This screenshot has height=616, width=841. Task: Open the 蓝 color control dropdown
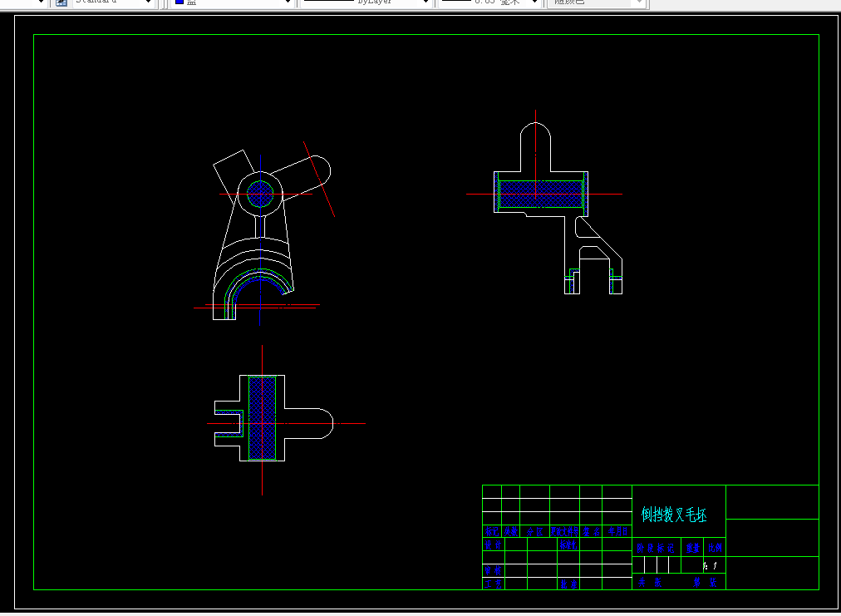coord(288,2)
